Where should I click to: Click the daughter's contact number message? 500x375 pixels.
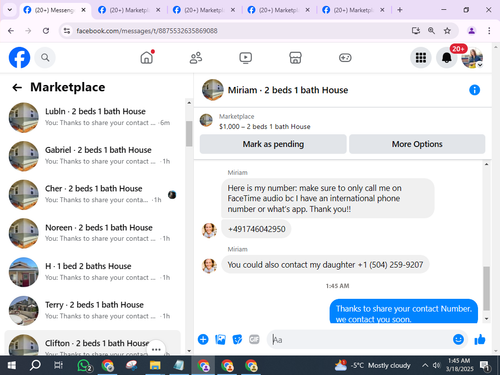[325, 265]
